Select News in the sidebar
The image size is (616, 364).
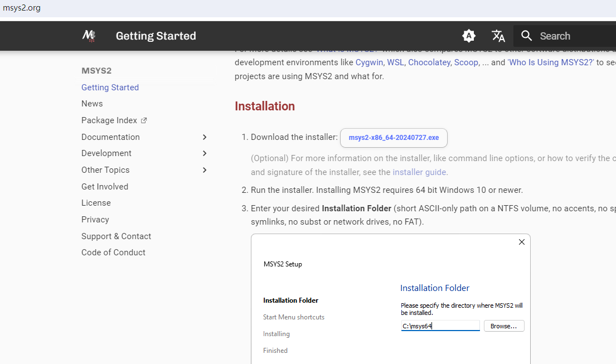tap(92, 104)
